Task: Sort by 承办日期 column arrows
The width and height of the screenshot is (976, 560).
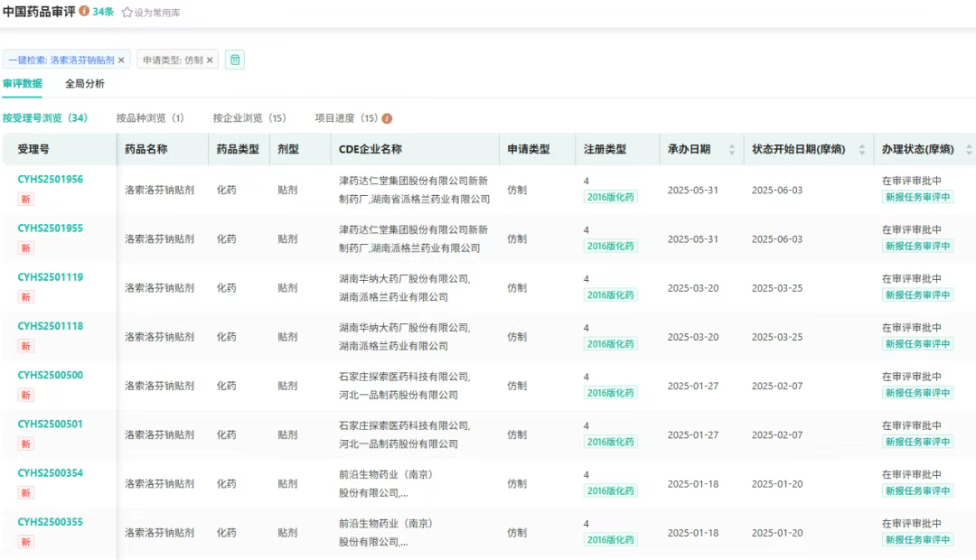Action: click(x=732, y=149)
